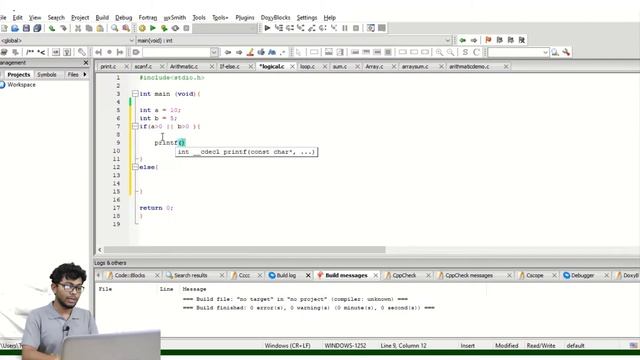Click the red wrench icon
Image resolution: width=640 pixels, height=360 pixels.
coord(566,52)
